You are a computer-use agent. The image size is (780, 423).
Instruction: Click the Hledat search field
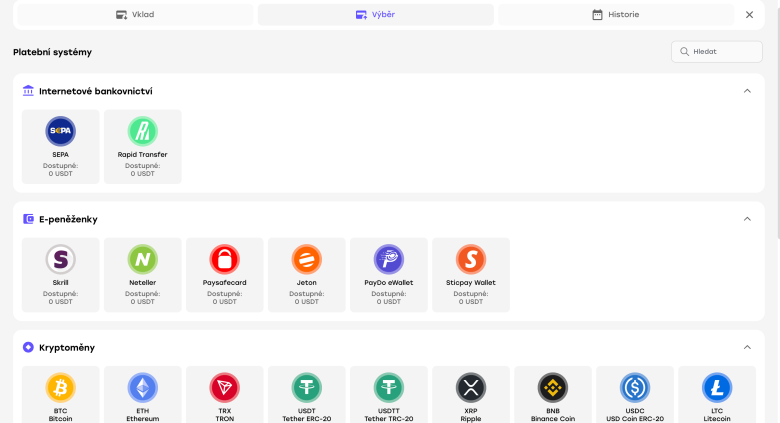tap(717, 52)
